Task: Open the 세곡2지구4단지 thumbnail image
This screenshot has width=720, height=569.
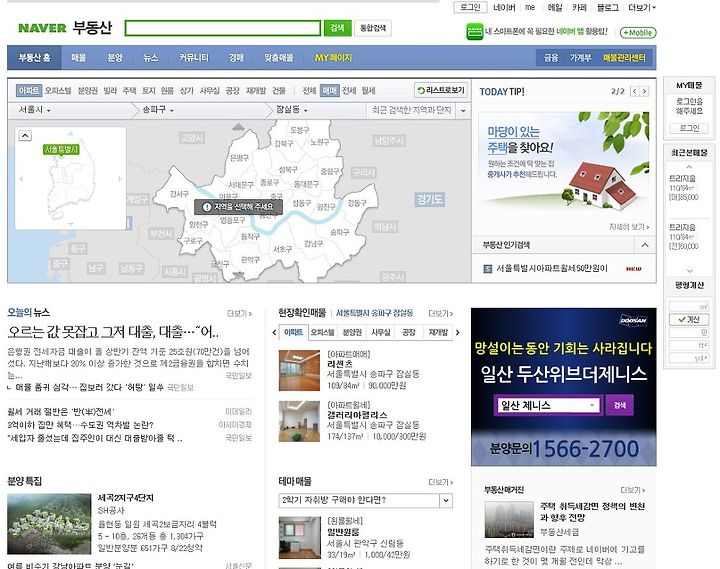Action: 49,524
